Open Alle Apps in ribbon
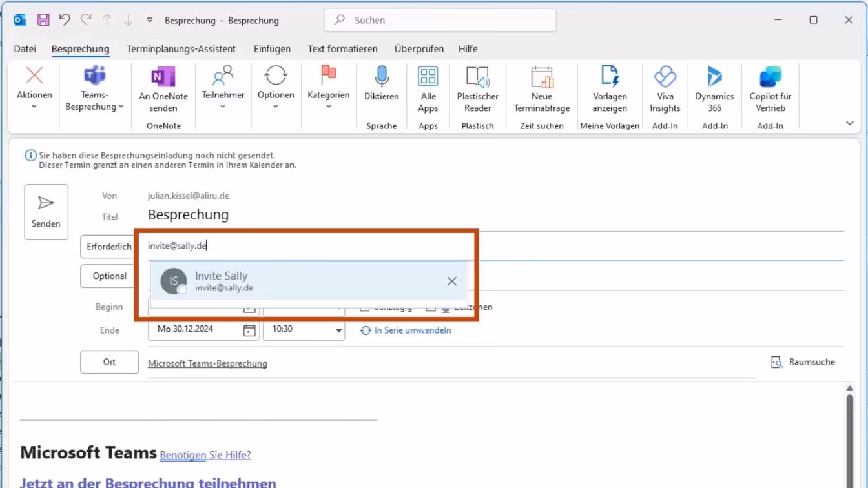Screen dimensions: 868x488 pos(428,89)
